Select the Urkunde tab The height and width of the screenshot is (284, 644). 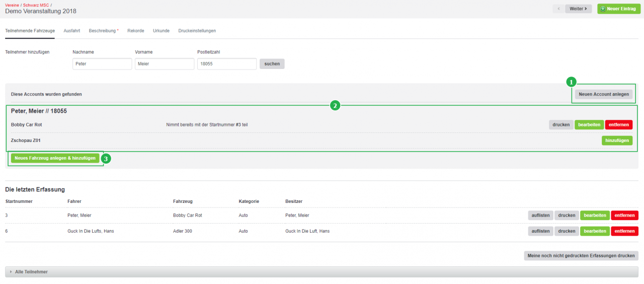click(161, 31)
